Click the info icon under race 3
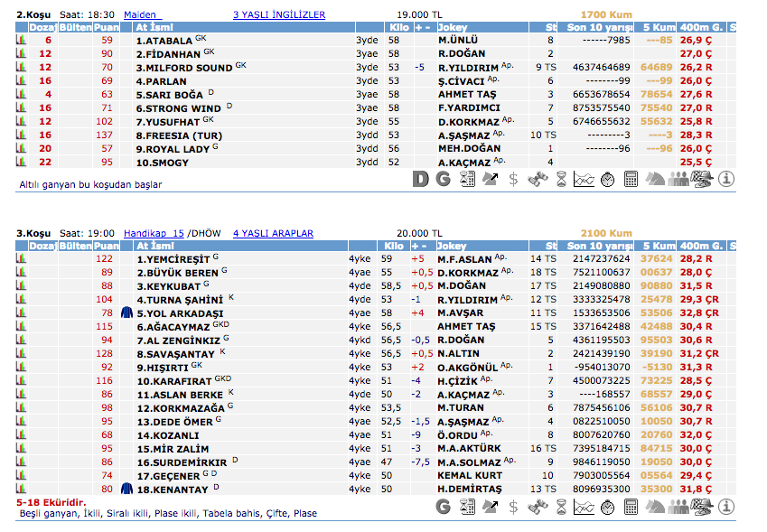This screenshot has height=532, width=767. click(725, 507)
